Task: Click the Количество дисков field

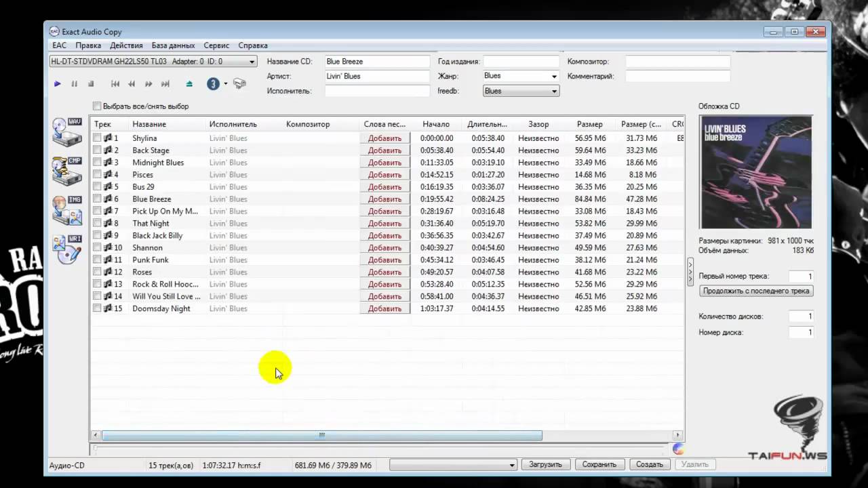Action: tap(802, 317)
